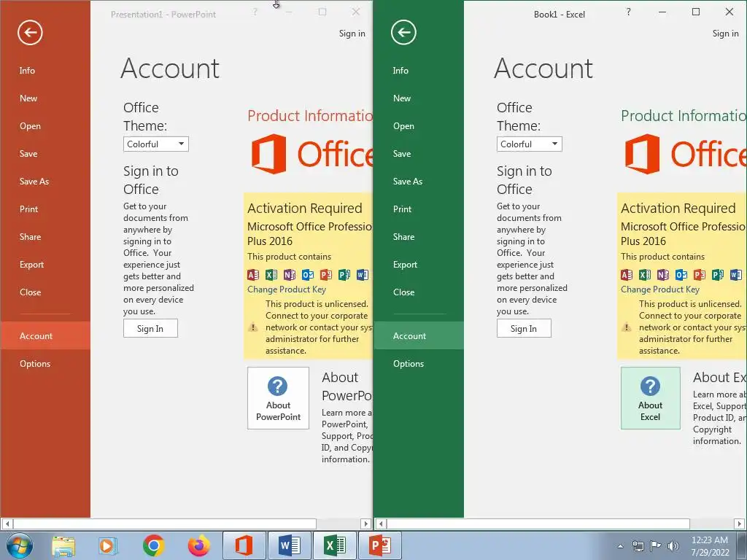Click the About PowerPoint question mark button

coord(278,398)
